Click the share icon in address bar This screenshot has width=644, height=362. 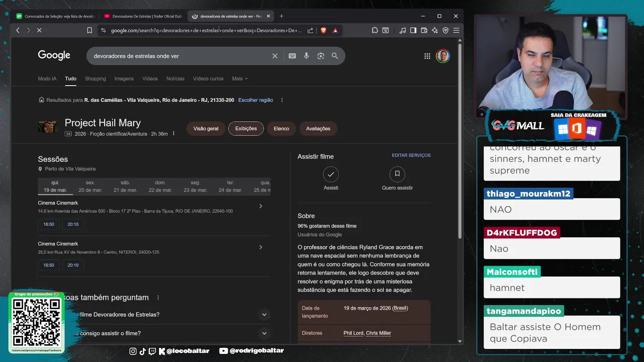point(310,31)
